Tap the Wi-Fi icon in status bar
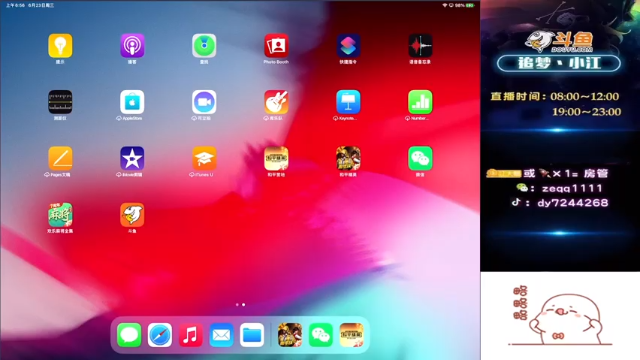This screenshot has width=640, height=360. click(x=444, y=5)
